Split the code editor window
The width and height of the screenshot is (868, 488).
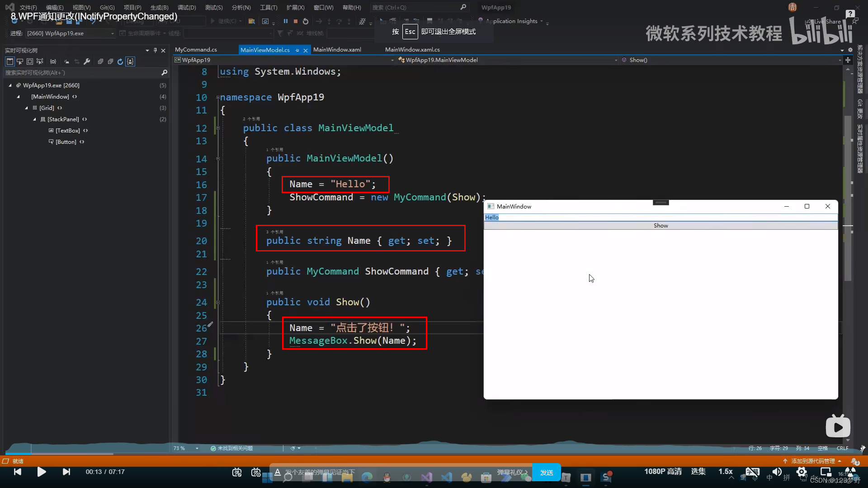848,60
